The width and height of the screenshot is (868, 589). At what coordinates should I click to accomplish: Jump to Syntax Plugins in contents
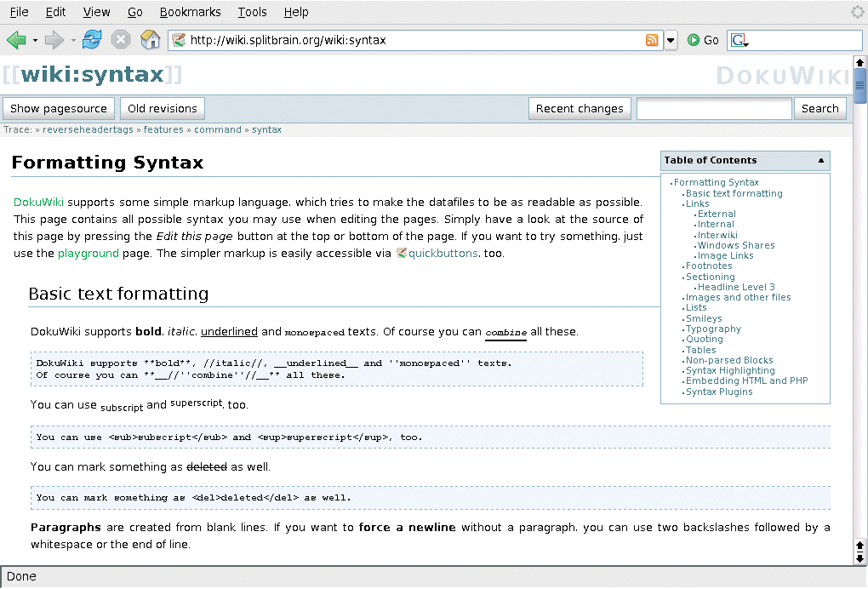pos(719,392)
